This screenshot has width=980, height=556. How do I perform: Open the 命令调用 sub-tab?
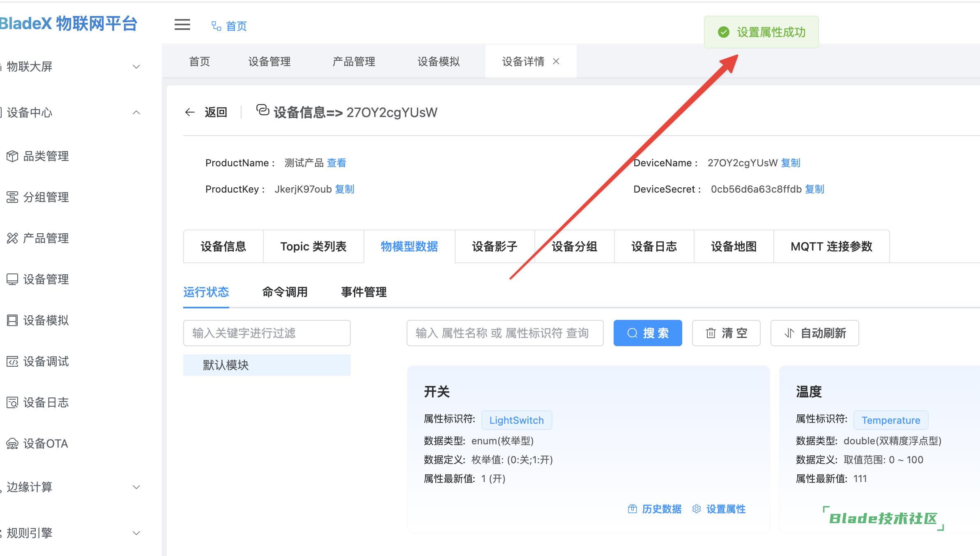[x=285, y=292]
